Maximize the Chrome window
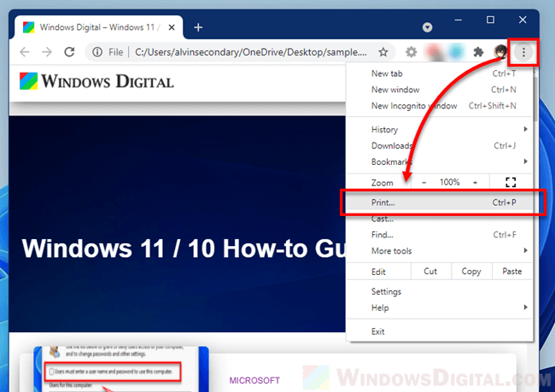This screenshot has width=555, height=392. tap(490, 20)
